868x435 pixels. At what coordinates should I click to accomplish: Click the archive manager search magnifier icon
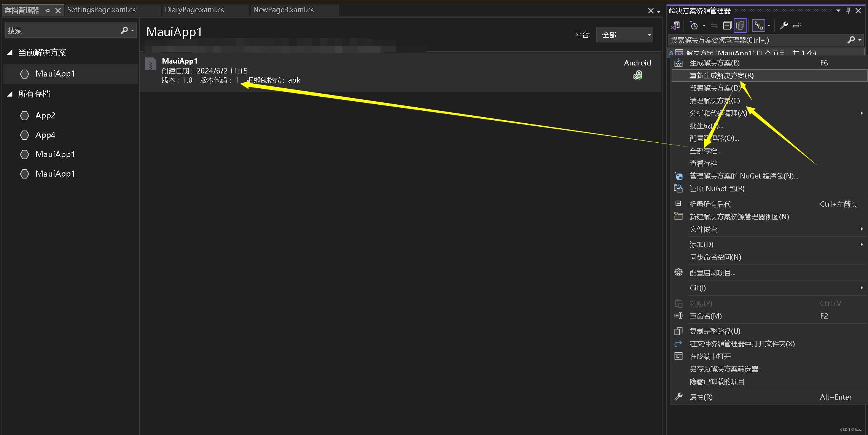pyautogui.click(x=124, y=30)
